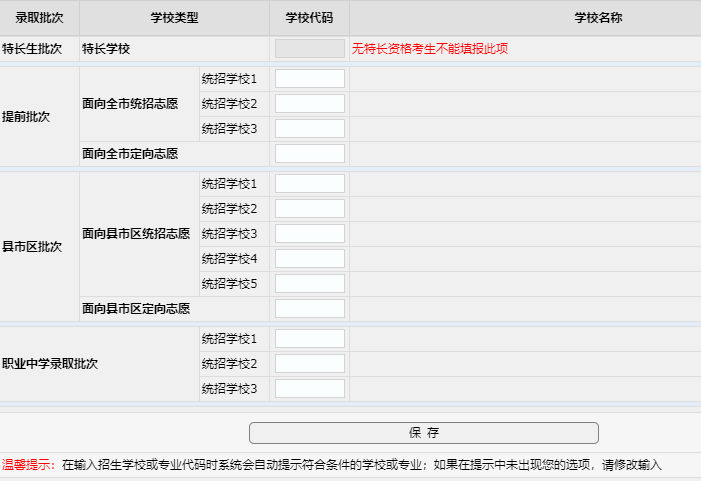Click 面向全市定向志愿 code input field
Viewport: 701px width, 481px height.
tap(310, 154)
